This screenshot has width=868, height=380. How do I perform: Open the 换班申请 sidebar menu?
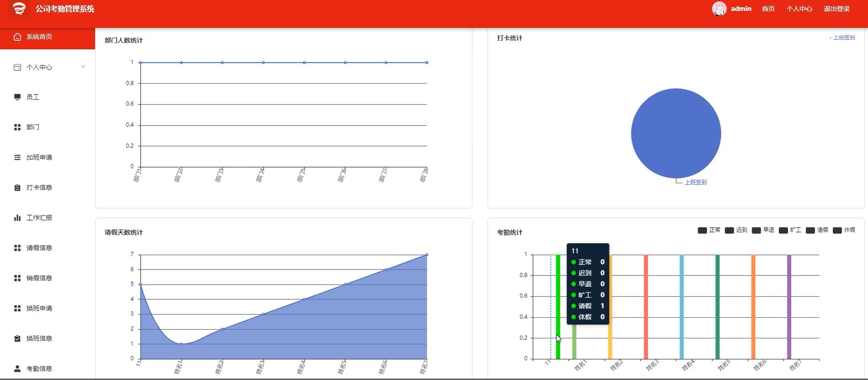tap(48, 308)
